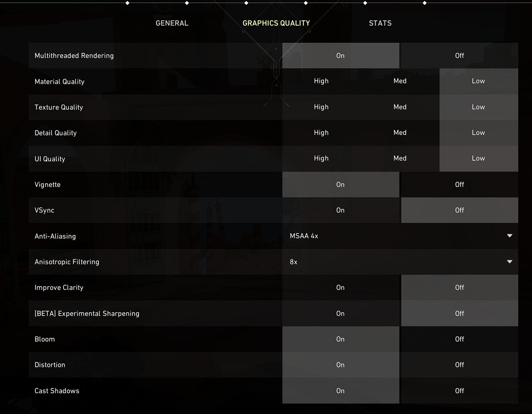This screenshot has height=414, width=532.
Task: Click the Material Quality label
Action: point(59,82)
